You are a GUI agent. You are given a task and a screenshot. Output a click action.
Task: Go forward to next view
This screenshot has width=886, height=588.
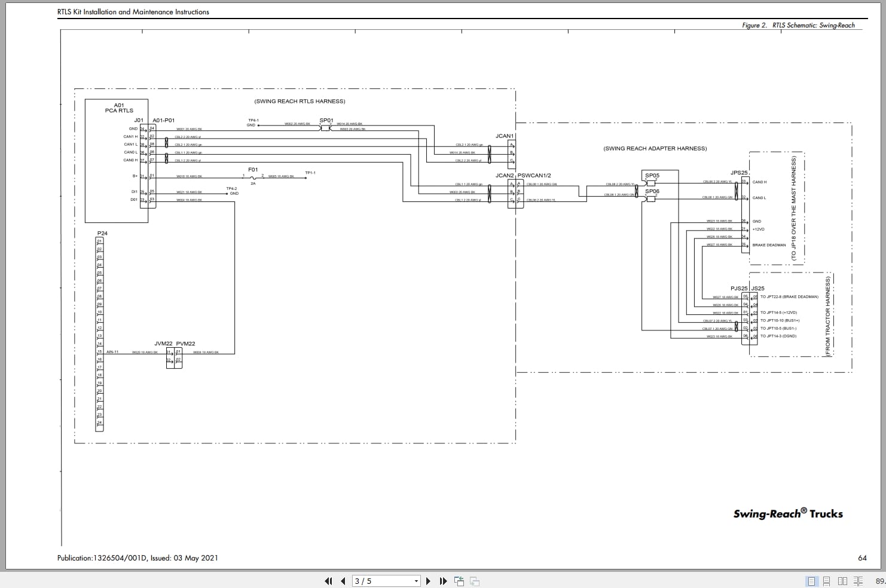coord(475,581)
